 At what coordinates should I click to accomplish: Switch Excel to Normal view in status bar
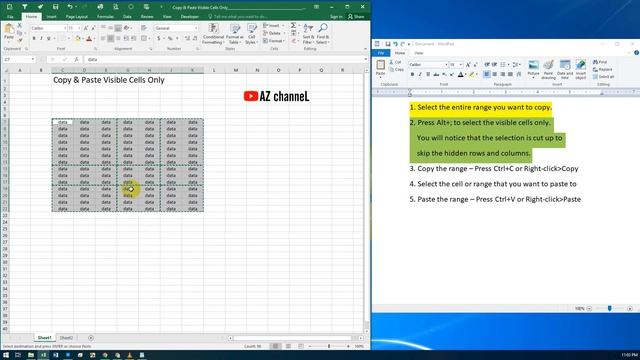(276, 346)
